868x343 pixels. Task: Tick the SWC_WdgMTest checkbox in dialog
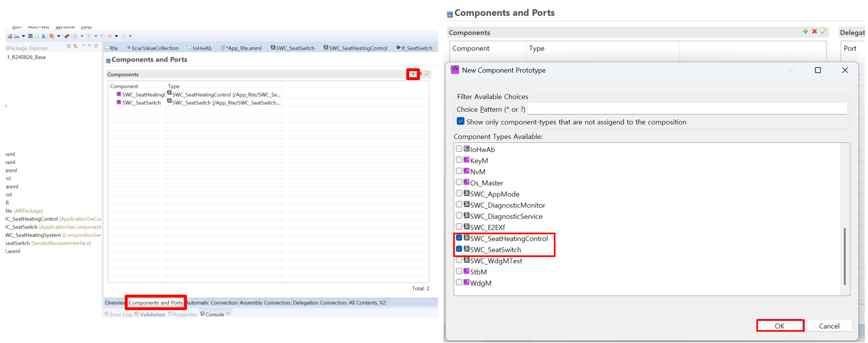459,260
